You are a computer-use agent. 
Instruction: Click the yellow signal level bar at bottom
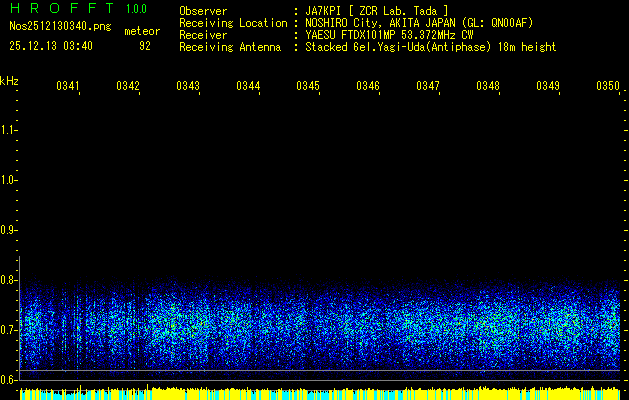coord(314,393)
